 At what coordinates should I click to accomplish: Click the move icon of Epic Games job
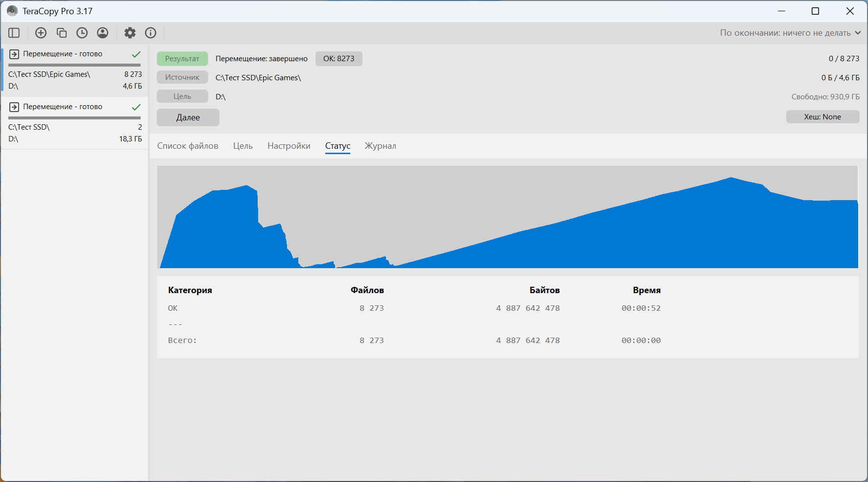(x=14, y=54)
